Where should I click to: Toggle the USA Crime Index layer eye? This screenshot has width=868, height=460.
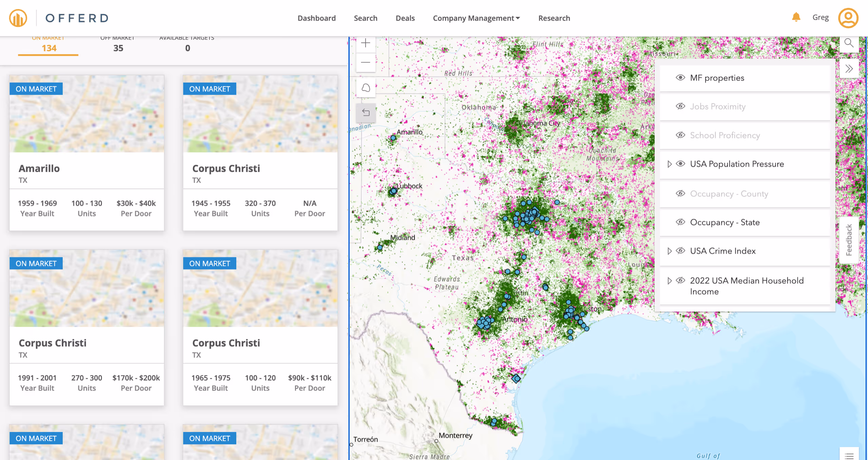click(x=680, y=251)
